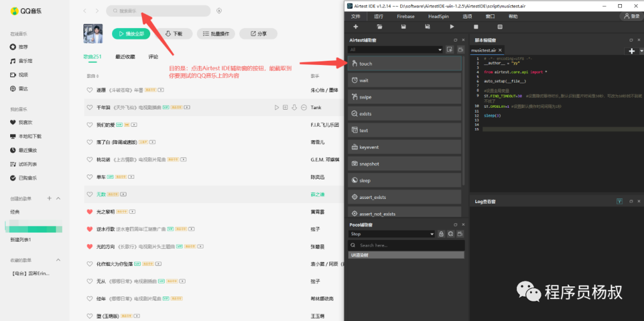This screenshot has width=644, height=321.
Task: Click the 登录 button in Airtest IDE
Action: pyautogui.click(x=631, y=16)
